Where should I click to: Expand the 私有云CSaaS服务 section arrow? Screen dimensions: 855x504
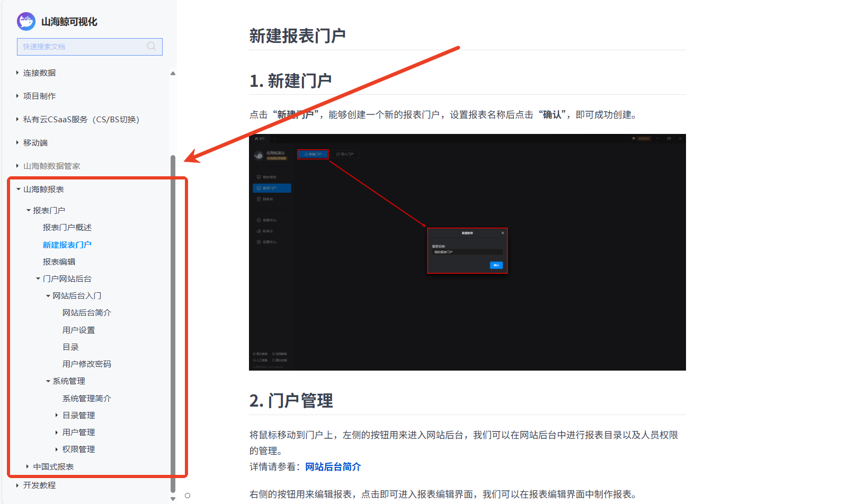pyautogui.click(x=17, y=119)
